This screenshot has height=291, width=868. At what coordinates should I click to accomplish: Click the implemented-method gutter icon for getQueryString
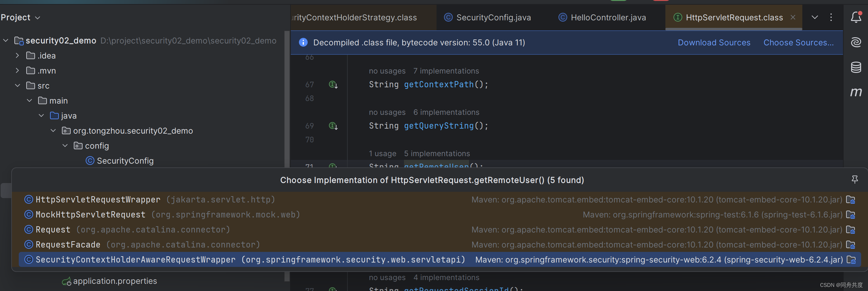click(333, 126)
